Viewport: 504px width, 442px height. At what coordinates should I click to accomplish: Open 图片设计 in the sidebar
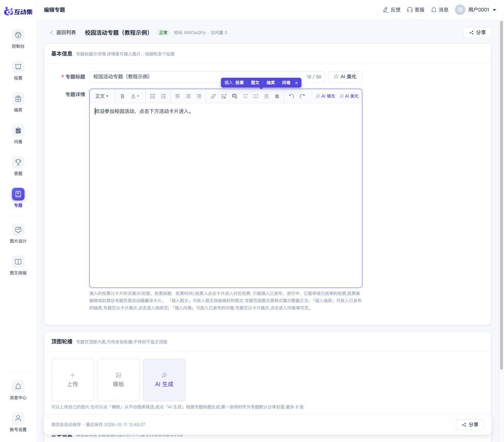click(x=18, y=234)
